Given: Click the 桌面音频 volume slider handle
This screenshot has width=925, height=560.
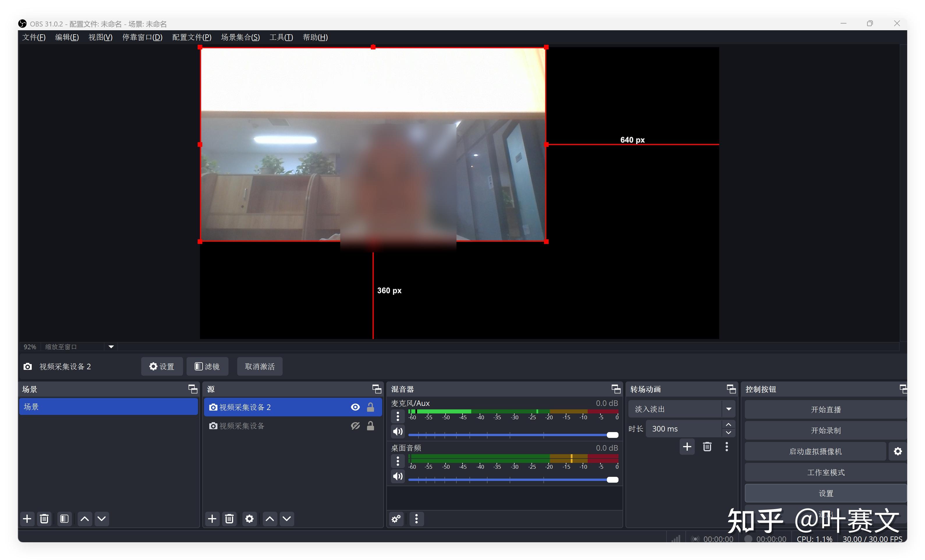Looking at the screenshot, I should [612, 479].
